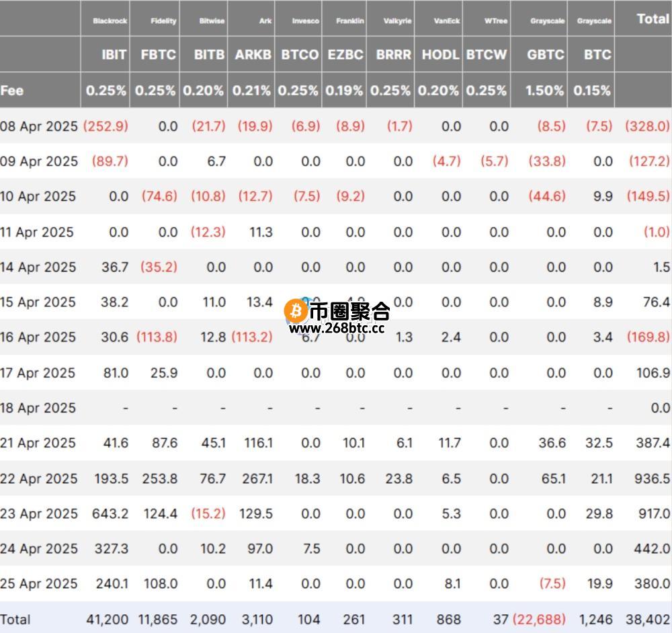
Task: Click the Fee row label
Action: click(x=12, y=91)
